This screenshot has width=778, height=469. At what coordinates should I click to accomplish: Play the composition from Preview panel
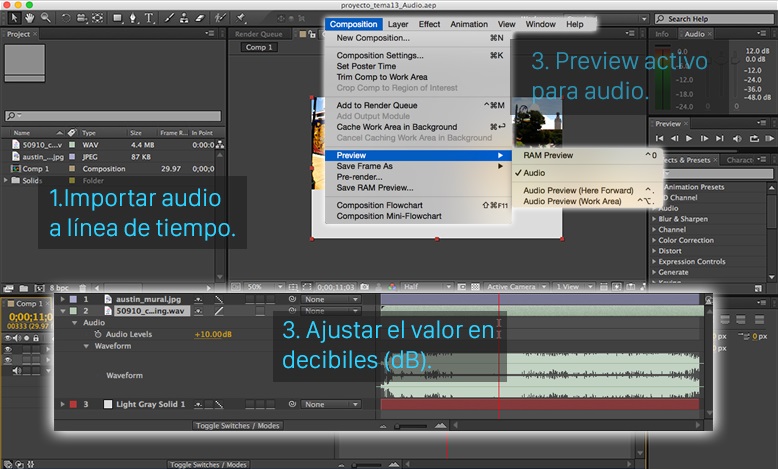(x=689, y=138)
